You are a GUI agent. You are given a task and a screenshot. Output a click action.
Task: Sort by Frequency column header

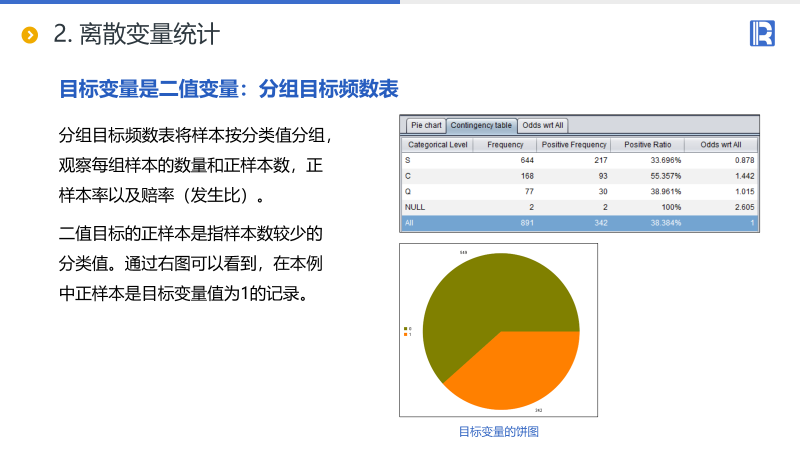(x=505, y=145)
